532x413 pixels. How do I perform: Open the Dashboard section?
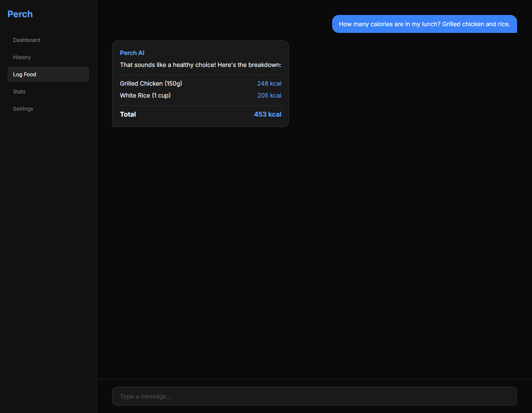click(27, 40)
